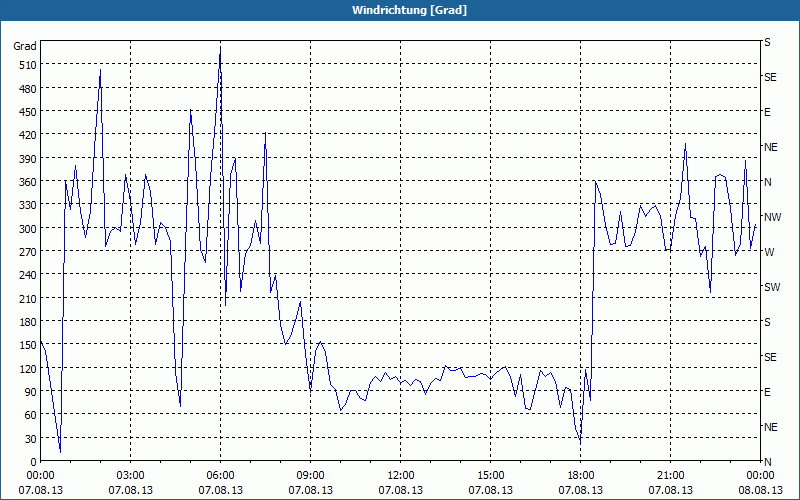Click the 270 y-axis tick label
The image size is (800, 500).
tap(28, 252)
